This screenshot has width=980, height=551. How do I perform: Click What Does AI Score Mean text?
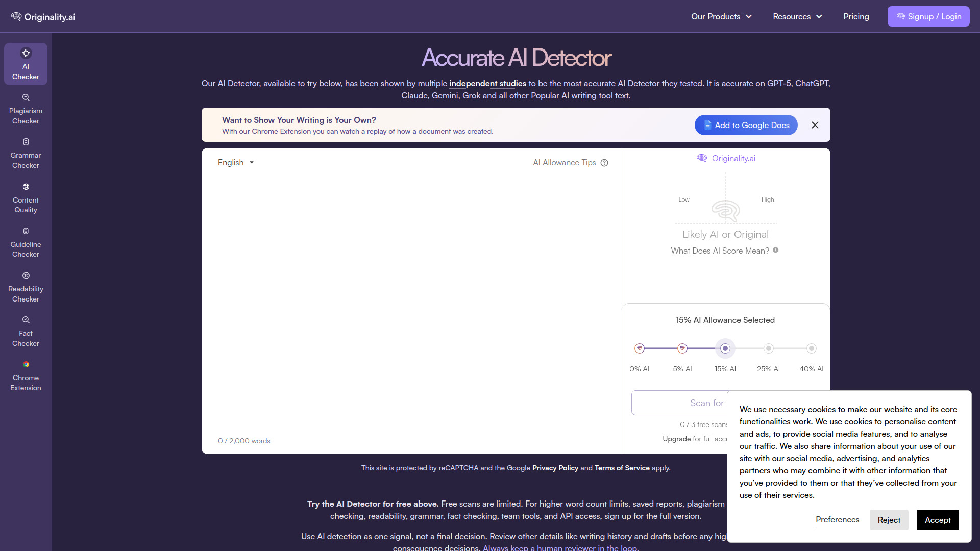tap(720, 251)
